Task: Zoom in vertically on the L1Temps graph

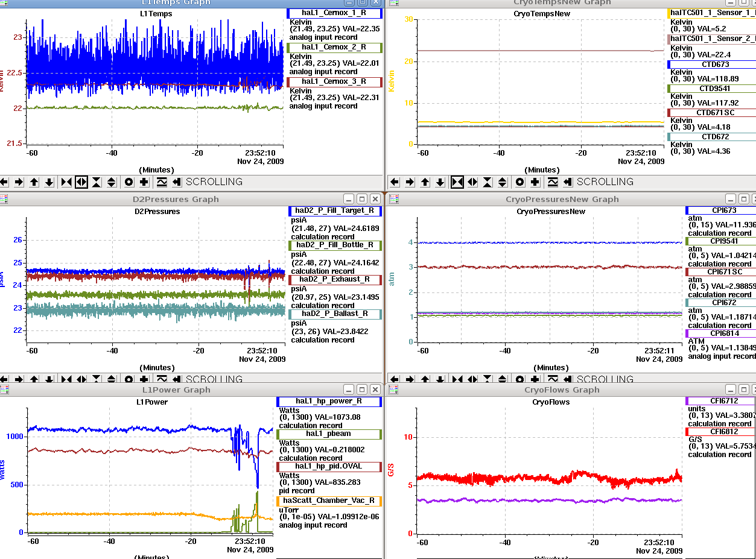Action: pos(97,182)
